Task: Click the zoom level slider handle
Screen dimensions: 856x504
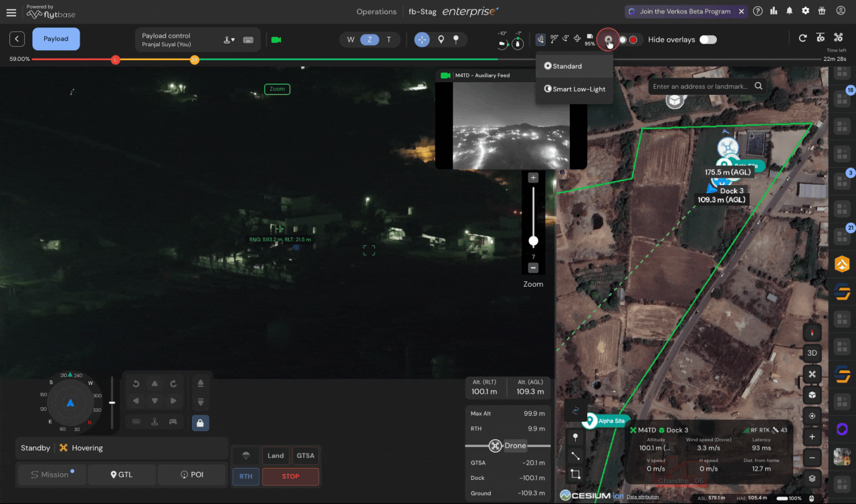Action: coord(533,241)
